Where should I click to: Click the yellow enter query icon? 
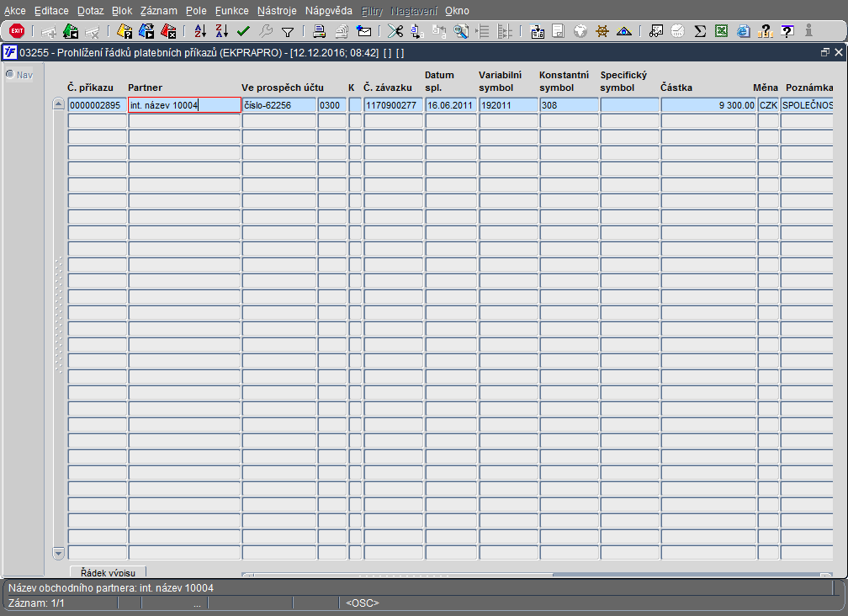(125, 31)
